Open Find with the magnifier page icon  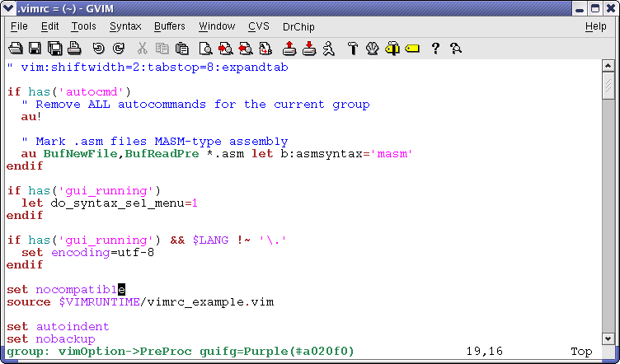click(205, 49)
